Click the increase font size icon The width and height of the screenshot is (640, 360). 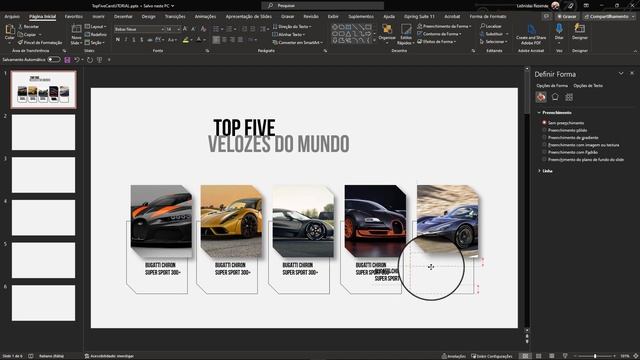tap(185, 29)
